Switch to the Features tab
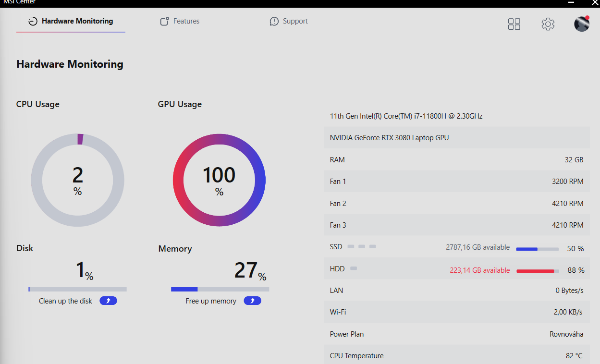The width and height of the screenshot is (600, 364). [x=186, y=21]
